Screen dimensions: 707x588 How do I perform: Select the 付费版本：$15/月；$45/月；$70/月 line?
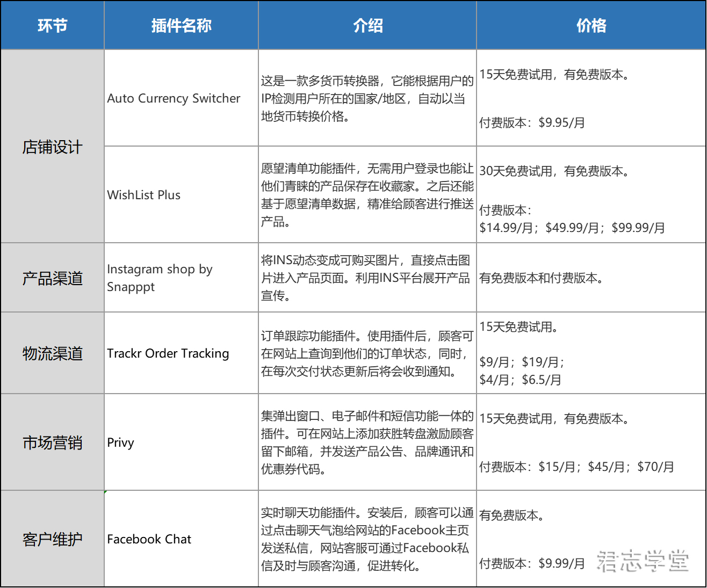point(576,467)
